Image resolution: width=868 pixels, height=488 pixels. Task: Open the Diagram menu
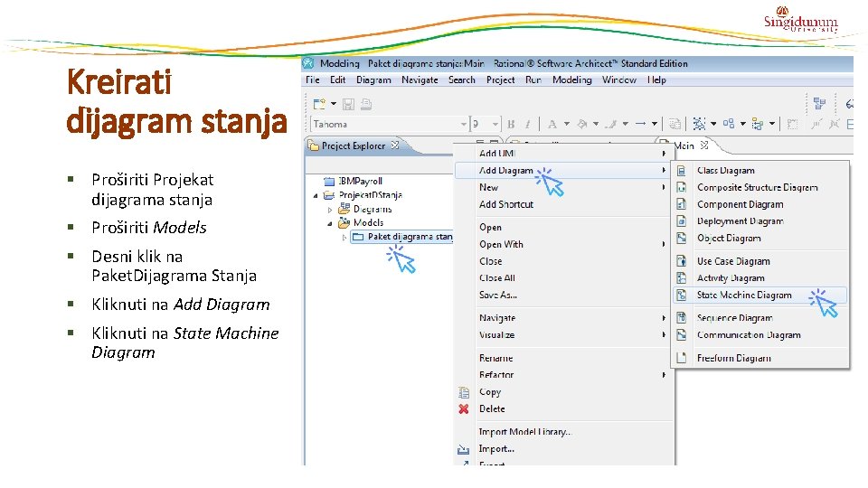point(373,80)
